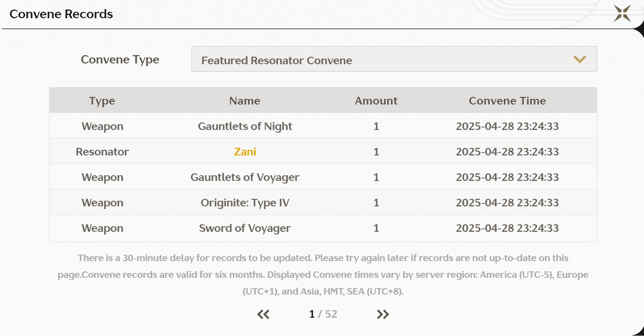Go to the next records page
644x336 pixels.
(x=383, y=314)
